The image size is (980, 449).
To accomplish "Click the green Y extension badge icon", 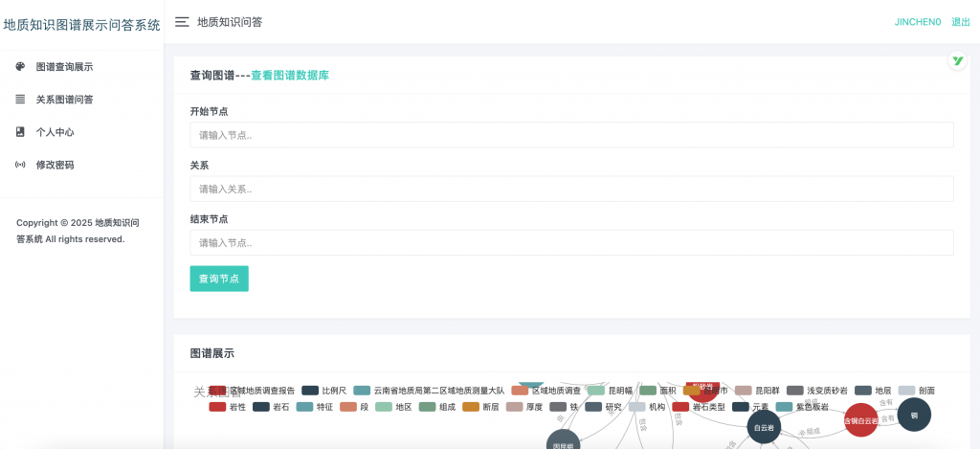I will pos(956,61).
